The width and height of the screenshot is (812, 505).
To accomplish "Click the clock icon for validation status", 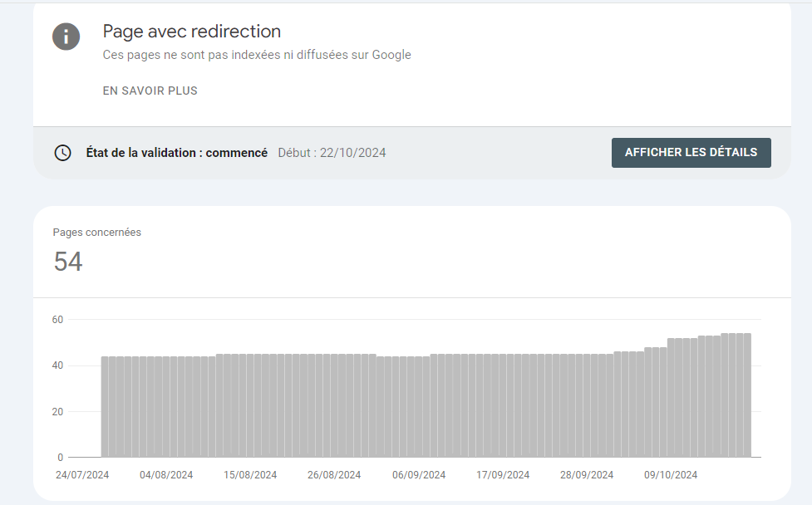I will (x=62, y=153).
